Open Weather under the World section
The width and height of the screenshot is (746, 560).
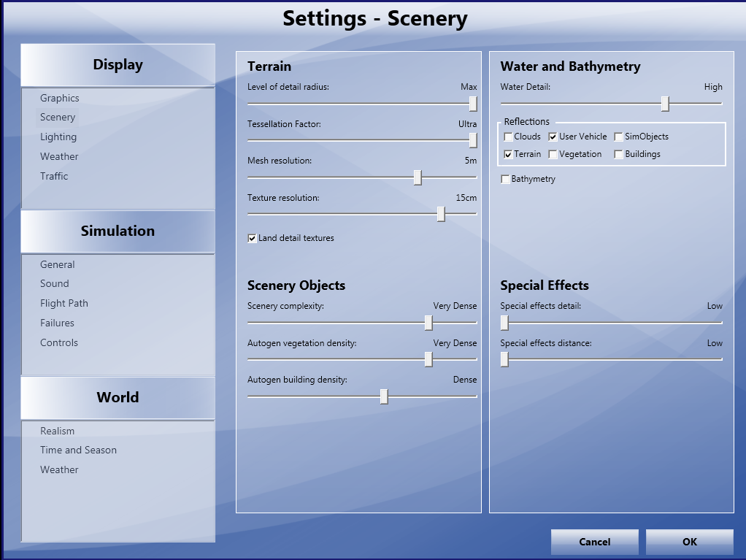tap(59, 469)
